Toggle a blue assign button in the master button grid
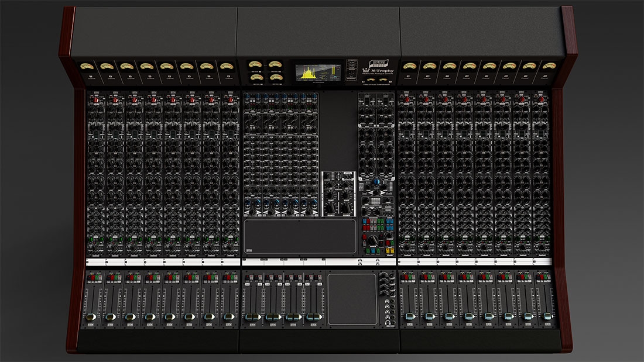The image size is (644, 362). pyautogui.click(x=365, y=221)
